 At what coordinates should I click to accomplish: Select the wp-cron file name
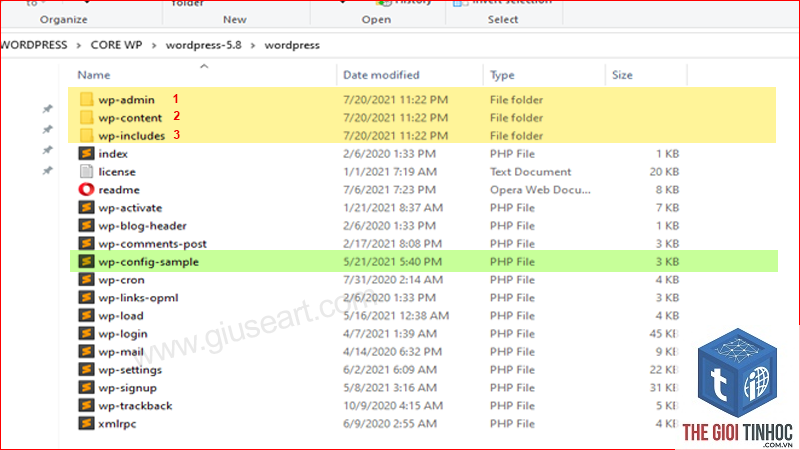click(x=121, y=280)
